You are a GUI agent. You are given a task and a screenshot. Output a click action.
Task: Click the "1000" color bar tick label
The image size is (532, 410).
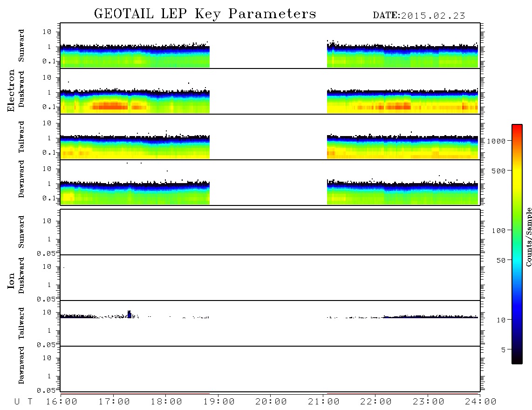coord(496,141)
